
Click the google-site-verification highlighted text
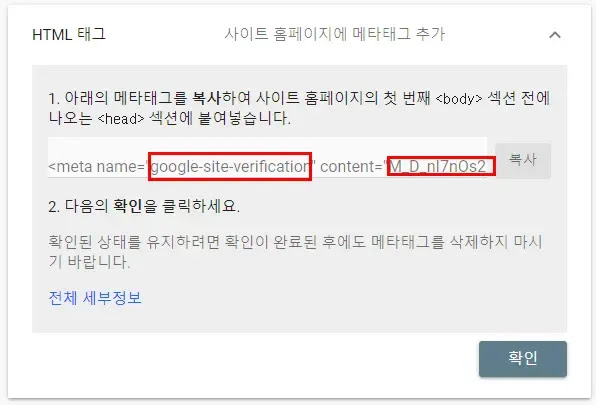(230, 166)
